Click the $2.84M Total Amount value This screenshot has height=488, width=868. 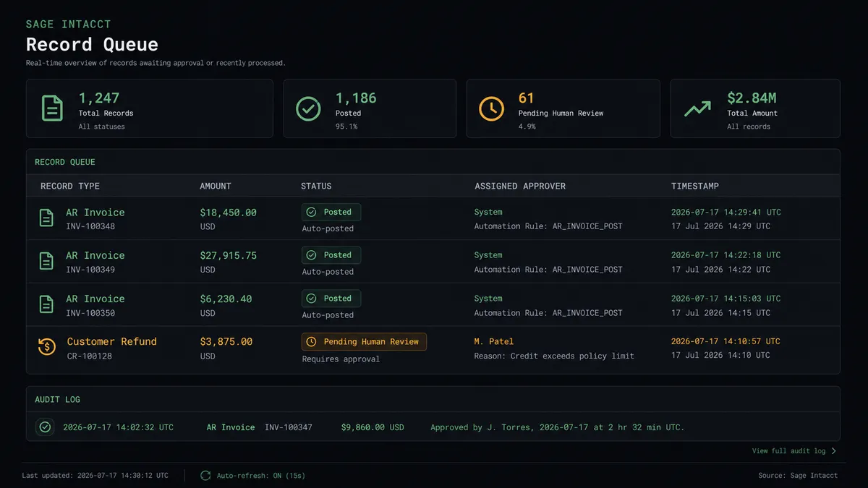pos(752,98)
